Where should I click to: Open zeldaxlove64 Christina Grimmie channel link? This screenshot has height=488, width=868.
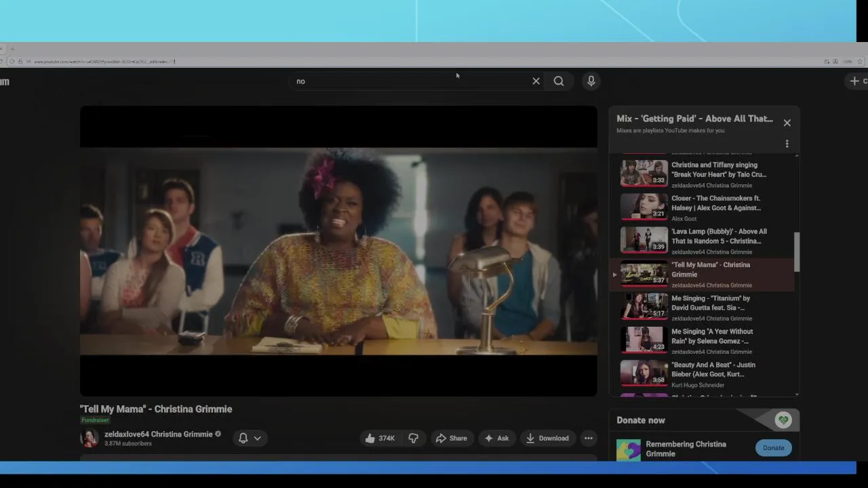[x=158, y=434]
